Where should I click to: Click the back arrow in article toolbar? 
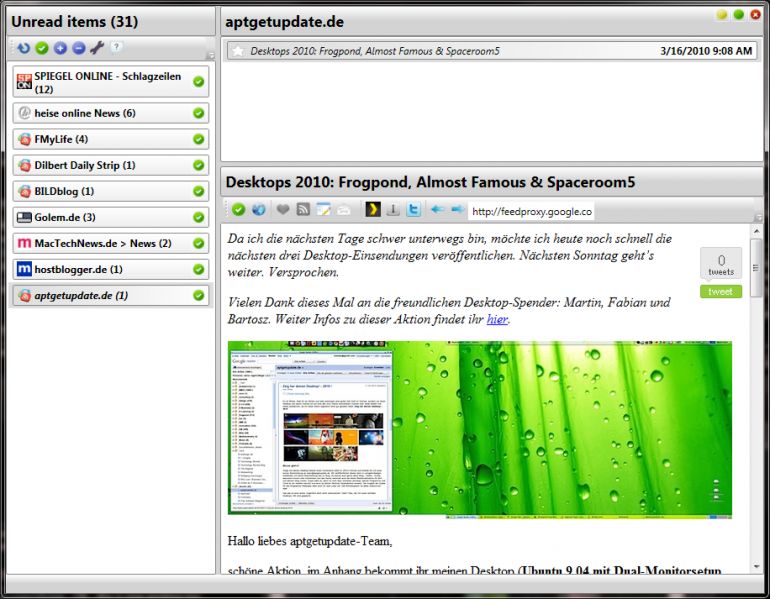point(437,210)
